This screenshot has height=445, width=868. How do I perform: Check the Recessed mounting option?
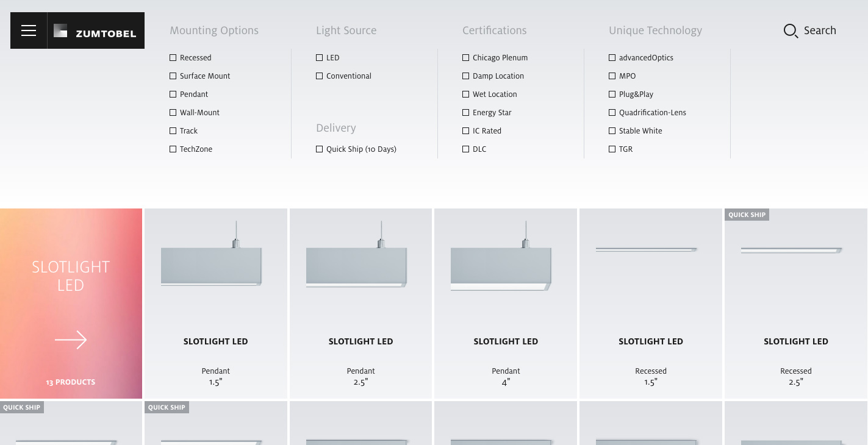[173, 58]
